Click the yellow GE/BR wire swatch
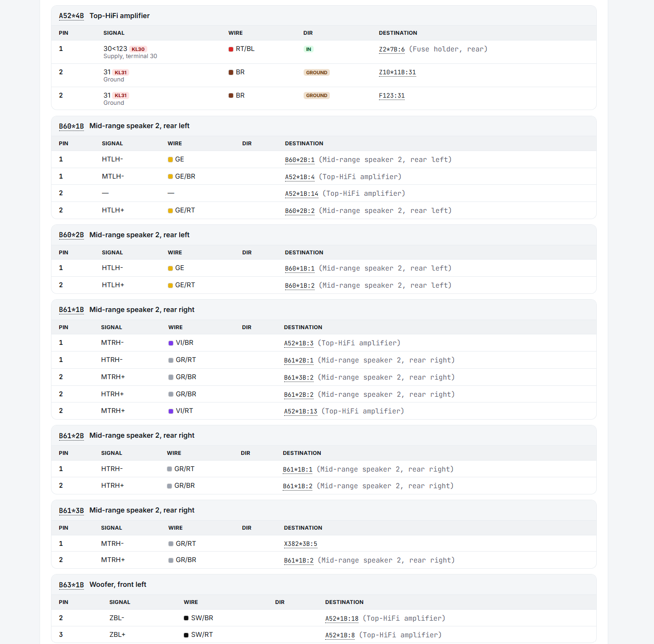This screenshot has width=654, height=644. tap(170, 177)
